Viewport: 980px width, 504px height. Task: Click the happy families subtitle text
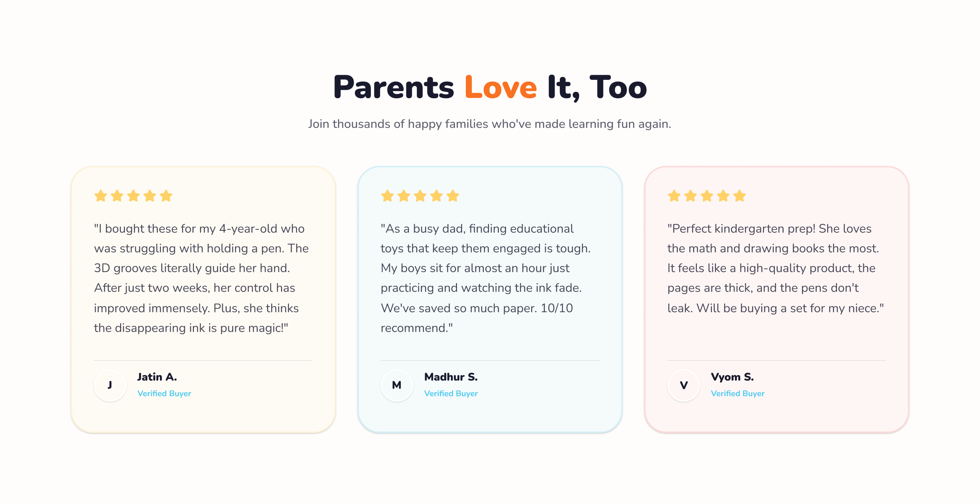point(490,124)
